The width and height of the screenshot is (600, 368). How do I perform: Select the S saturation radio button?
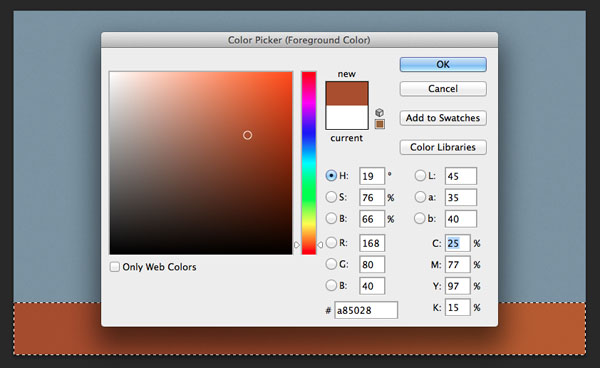(x=331, y=197)
